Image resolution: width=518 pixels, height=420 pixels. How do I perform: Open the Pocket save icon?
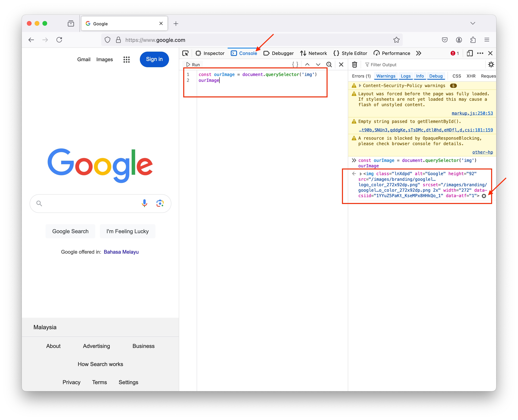[x=444, y=40]
